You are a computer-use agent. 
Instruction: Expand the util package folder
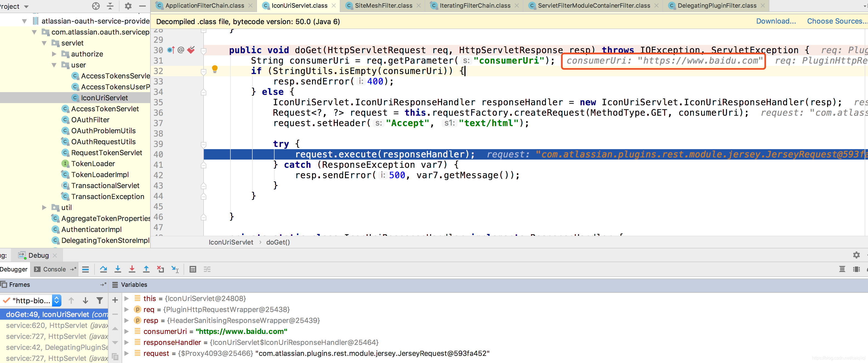point(44,207)
